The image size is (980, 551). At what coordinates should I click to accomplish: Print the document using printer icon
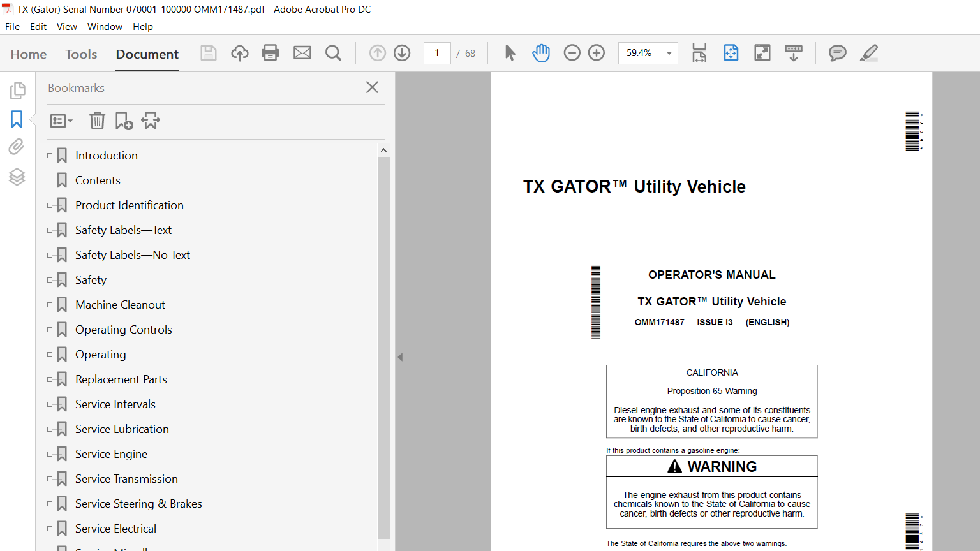coord(271,53)
